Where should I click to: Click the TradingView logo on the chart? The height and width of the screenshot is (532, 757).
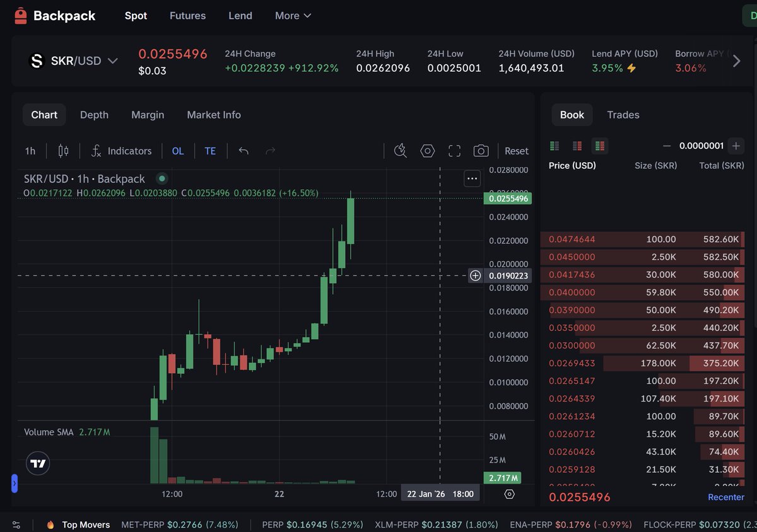tap(38, 463)
